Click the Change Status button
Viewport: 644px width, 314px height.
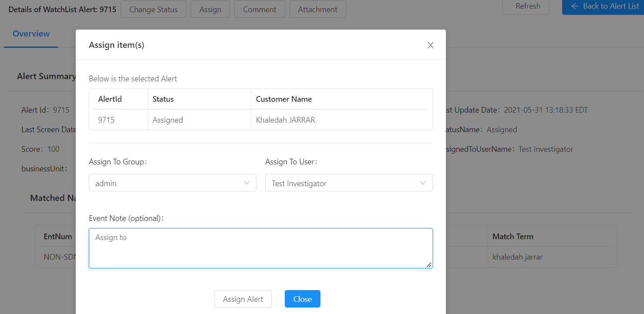tap(153, 9)
